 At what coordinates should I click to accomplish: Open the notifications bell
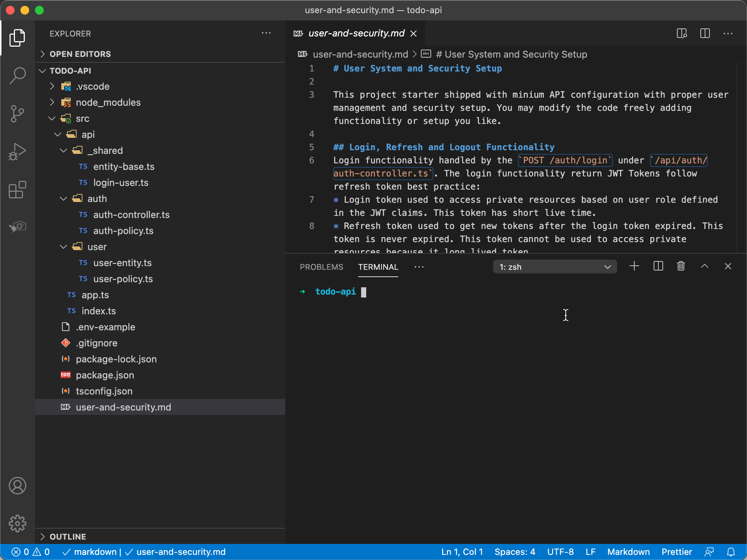[x=731, y=552]
